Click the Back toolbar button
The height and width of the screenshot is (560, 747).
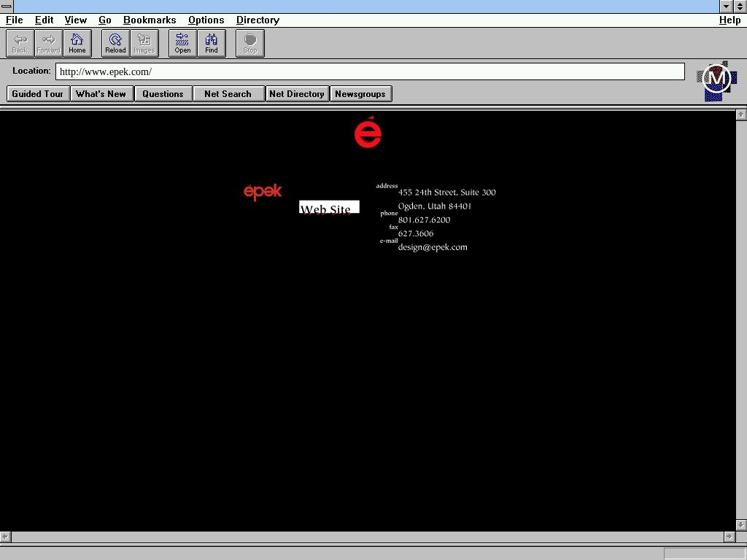(20, 43)
